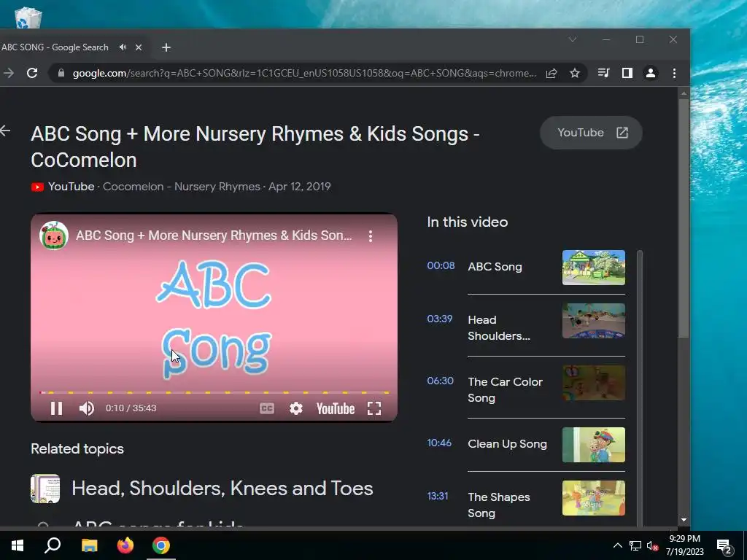Image resolution: width=747 pixels, height=560 pixels.
Task: Click the CoComelon channel avatar
Action: [54, 236]
